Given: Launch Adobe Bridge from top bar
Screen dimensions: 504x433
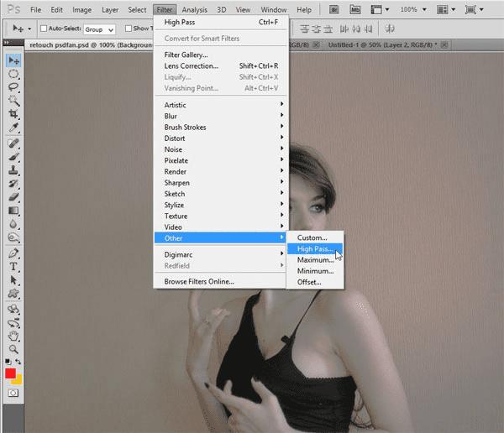Looking at the screenshot, I should click(334, 9).
